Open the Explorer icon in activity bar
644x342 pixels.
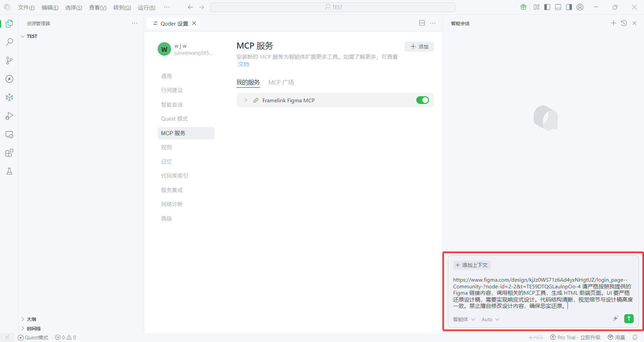9,23
